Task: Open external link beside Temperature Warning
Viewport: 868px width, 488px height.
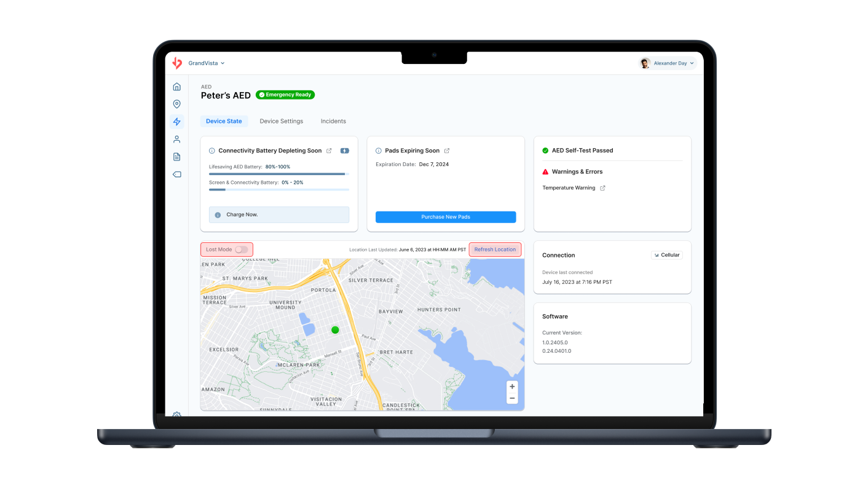Action: (x=602, y=188)
